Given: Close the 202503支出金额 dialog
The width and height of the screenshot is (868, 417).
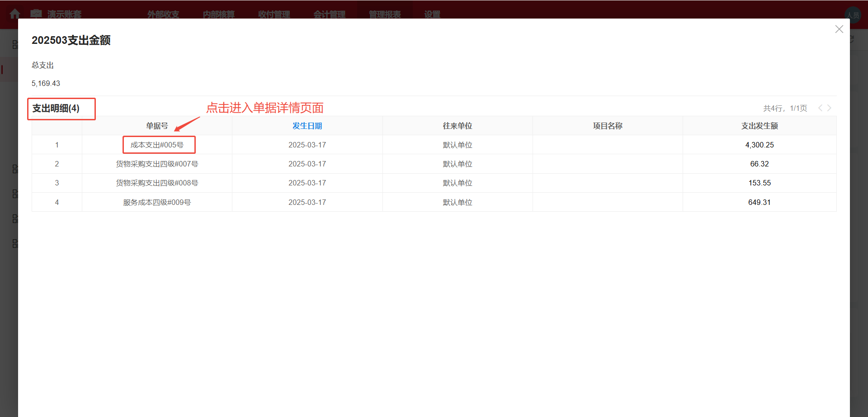Looking at the screenshot, I should tap(839, 29).
